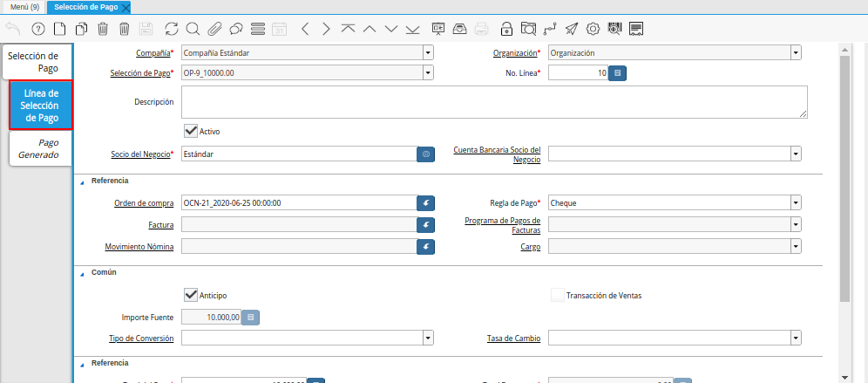Click the Requests paper-plane icon

572,29
